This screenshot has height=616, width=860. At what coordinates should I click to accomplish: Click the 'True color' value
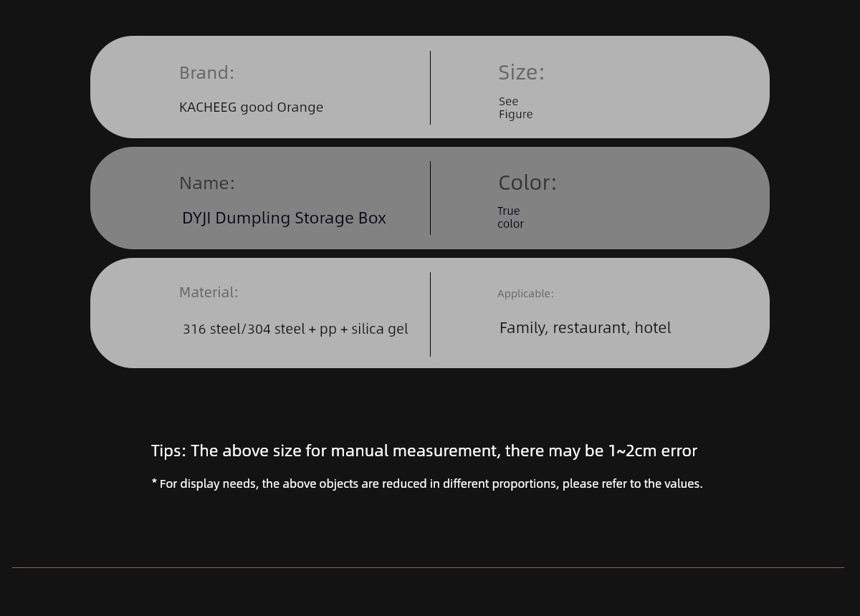(x=510, y=217)
